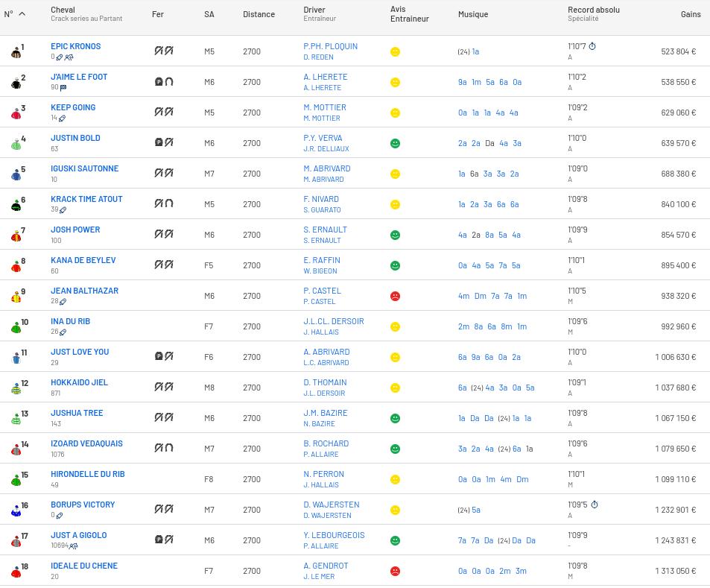This screenshot has width=710, height=588.
Task: Open horse page for IGUSKI SAUTONNE
Action: click(x=84, y=168)
